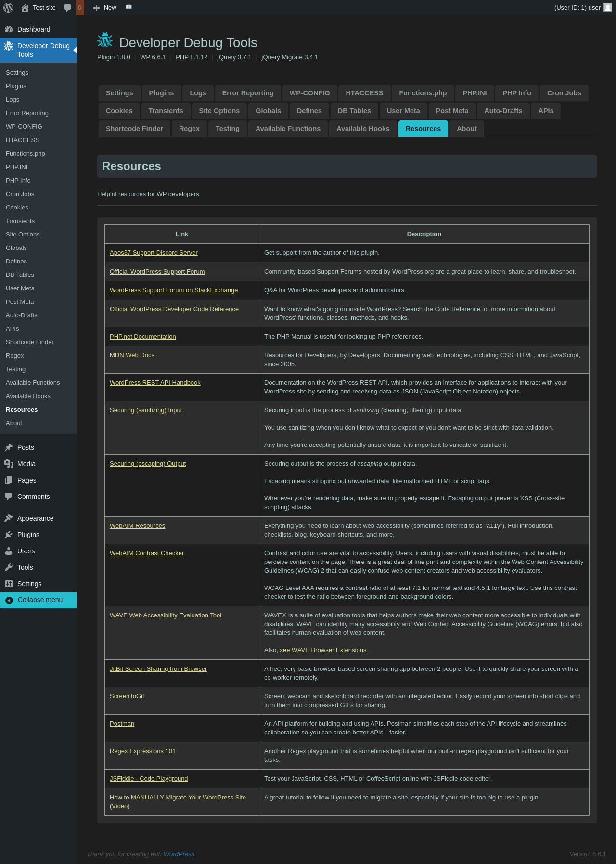Open the About tab
Image resolution: width=616 pixels, height=864 pixels.
(467, 129)
